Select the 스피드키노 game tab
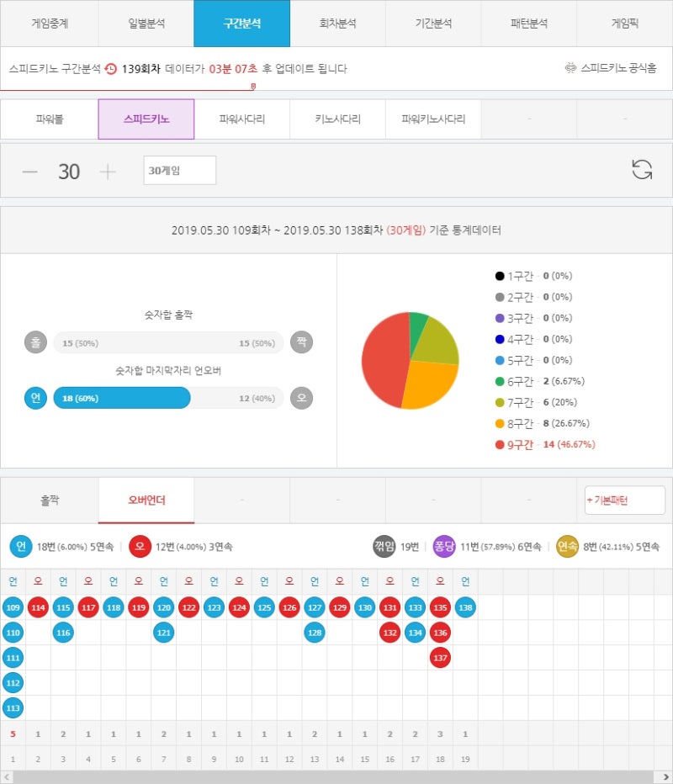The height and width of the screenshot is (784, 673). 146,119
